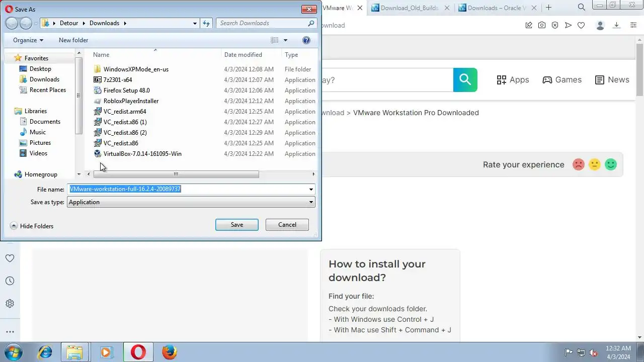
Task: Rate experience with the green happy face
Action: pos(611,164)
